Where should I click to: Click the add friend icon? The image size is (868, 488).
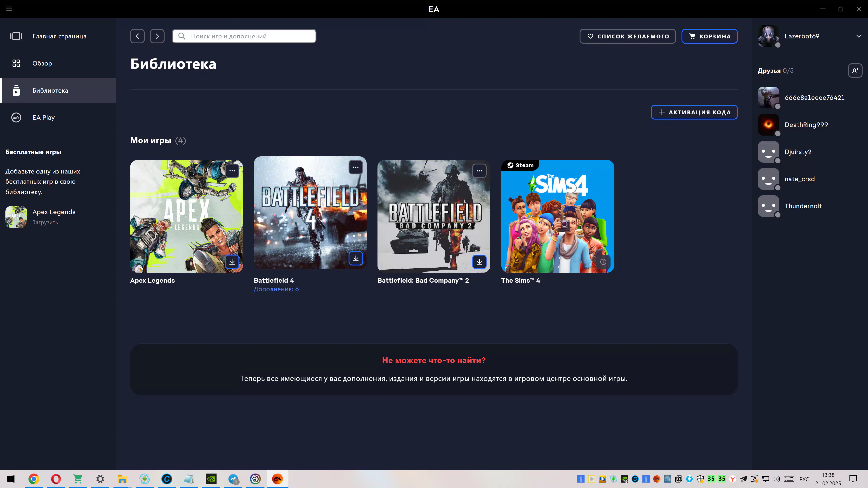click(855, 70)
